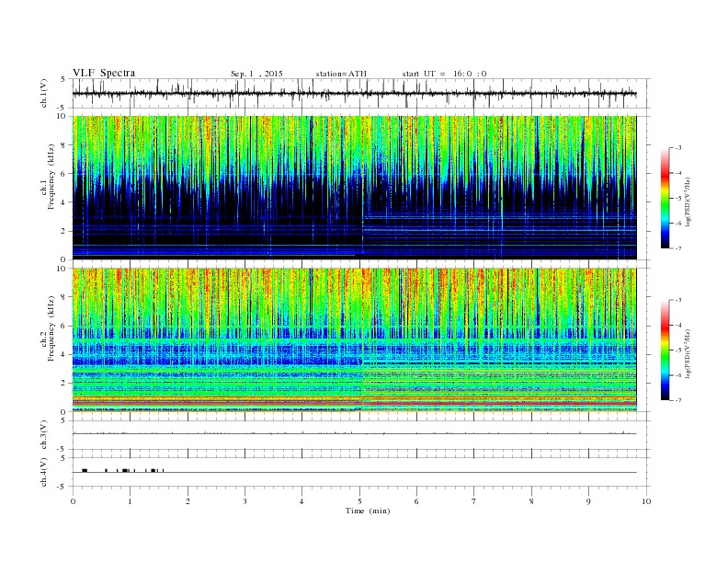The width and height of the screenshot is (728, 563).
Task: Click the "8" kHz tick on ch.1 frequency axis
Action: 63,145
